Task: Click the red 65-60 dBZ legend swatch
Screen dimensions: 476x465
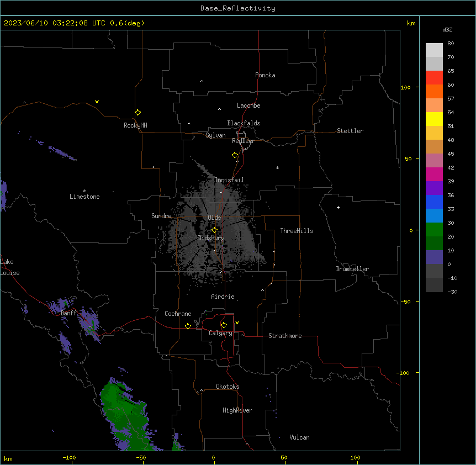Action: pos(434,77)
